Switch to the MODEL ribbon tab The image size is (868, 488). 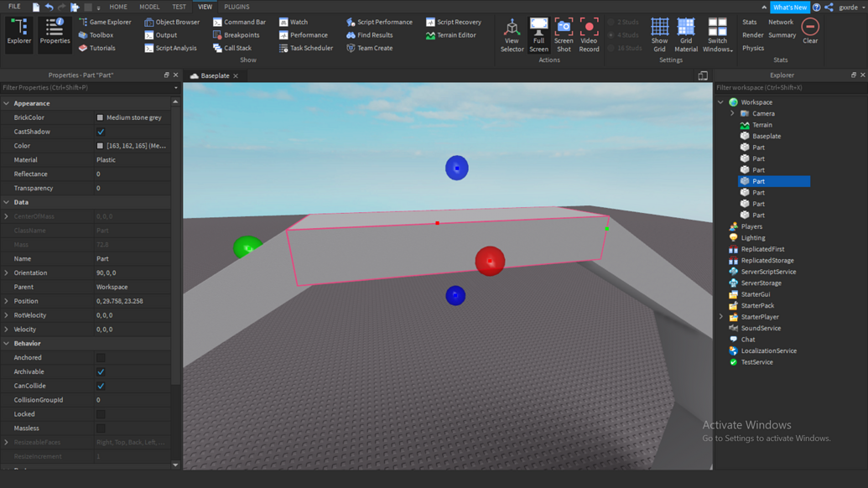pyautogui.click(x=149, y=7)
